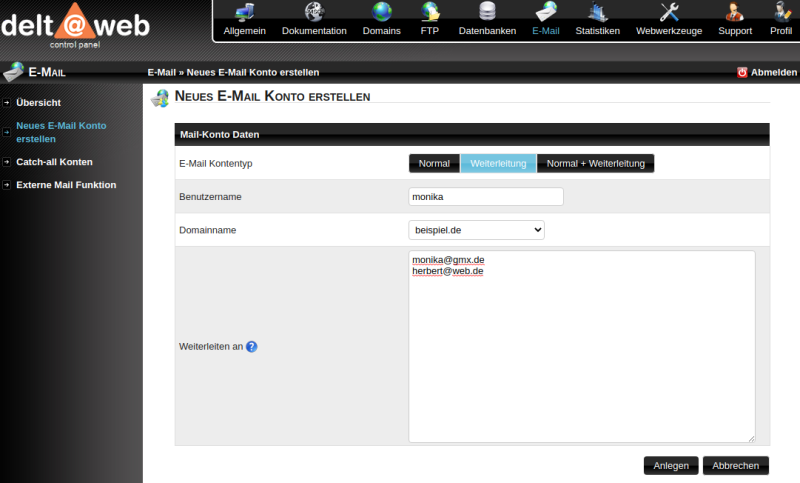
Task: Click the Allgemein icon in top navigation
Action: [x=244, y=13]
